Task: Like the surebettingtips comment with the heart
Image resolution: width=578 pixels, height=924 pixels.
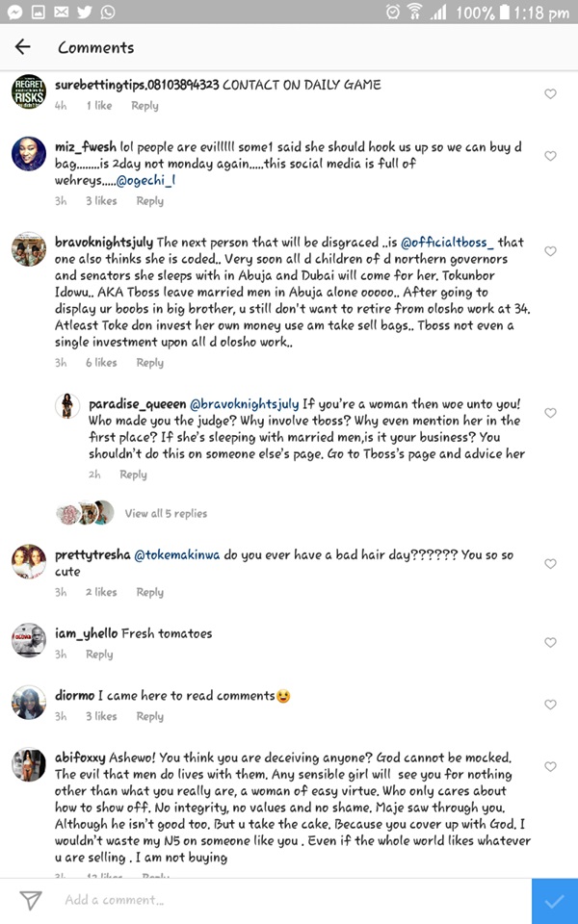Action: (x=550, y=94)
